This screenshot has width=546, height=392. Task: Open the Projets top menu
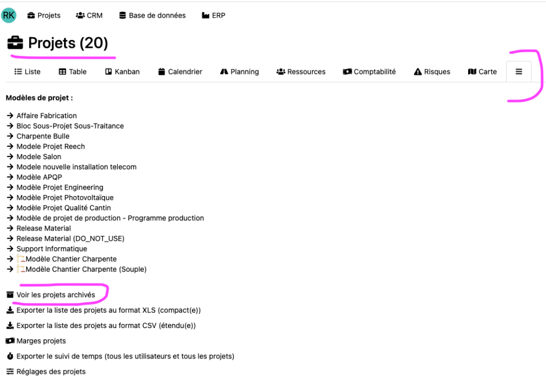(44, 15)
